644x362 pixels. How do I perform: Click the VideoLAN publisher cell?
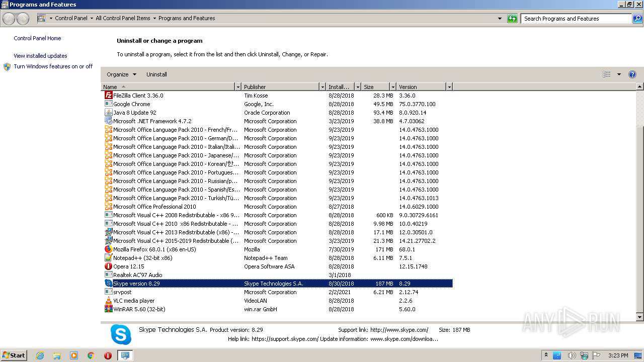click(256, 301)
